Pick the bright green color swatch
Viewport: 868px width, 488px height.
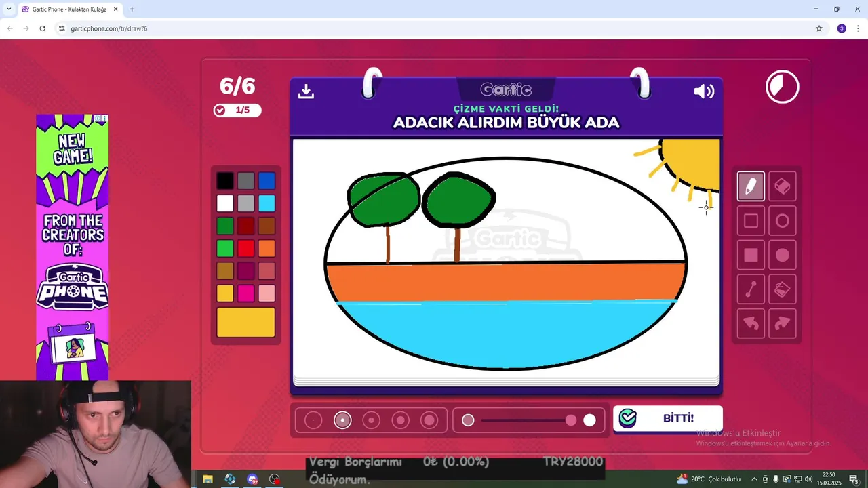pos(225,248)
